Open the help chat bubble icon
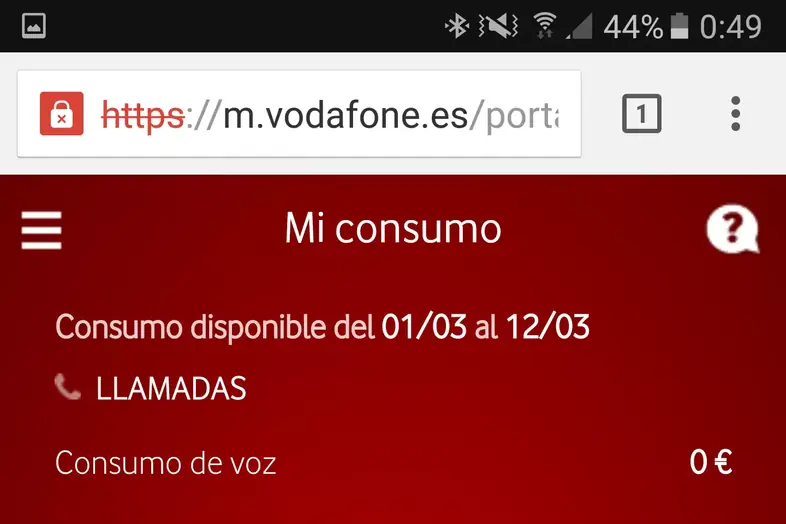The width and height of the screenshot is (786, 524). coord(733,229)
